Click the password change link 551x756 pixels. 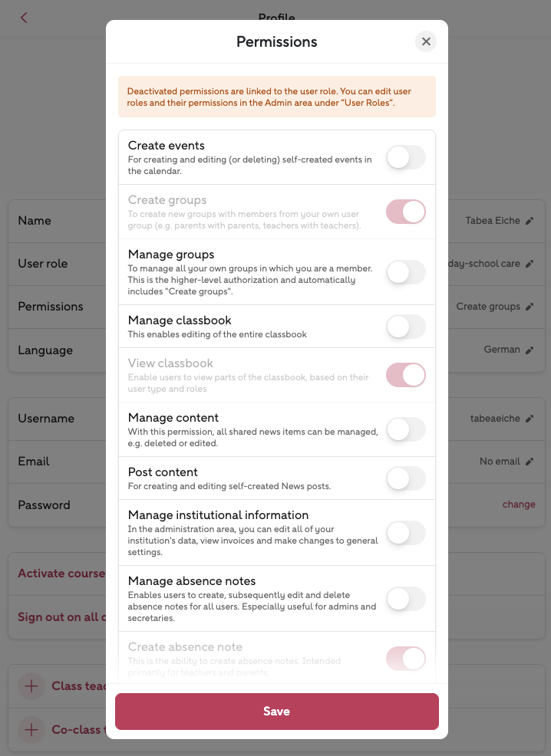click(x=519, y=505)
